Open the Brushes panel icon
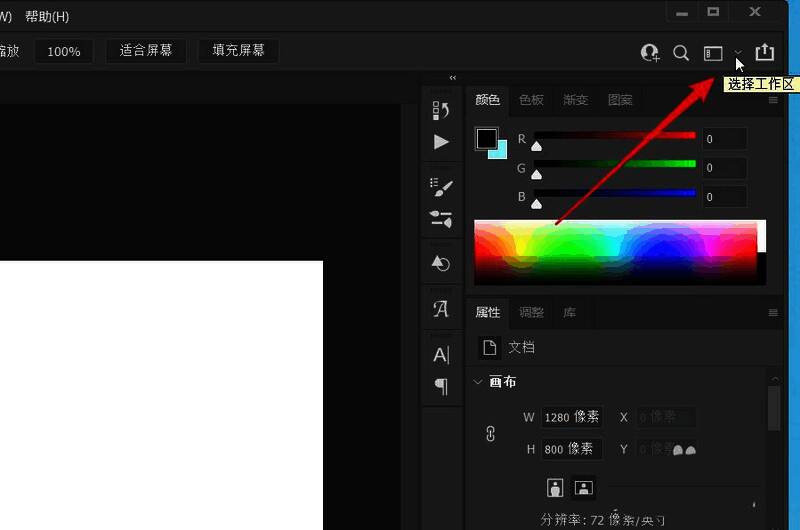This screenshot has height=530, width=800. click(x=441, y=187)
